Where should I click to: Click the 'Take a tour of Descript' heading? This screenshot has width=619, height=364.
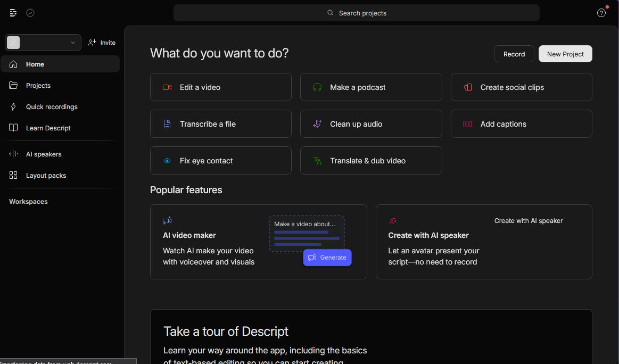226,331
